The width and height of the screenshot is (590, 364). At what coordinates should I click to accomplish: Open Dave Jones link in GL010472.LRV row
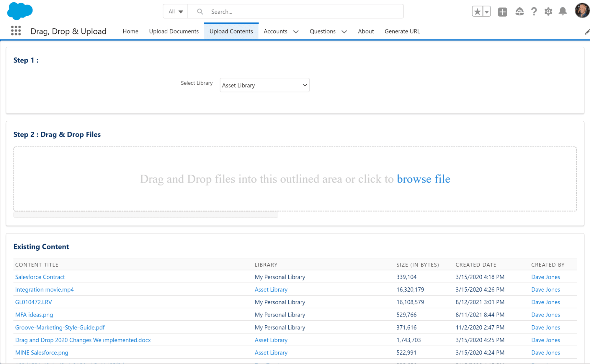point(545,302)
